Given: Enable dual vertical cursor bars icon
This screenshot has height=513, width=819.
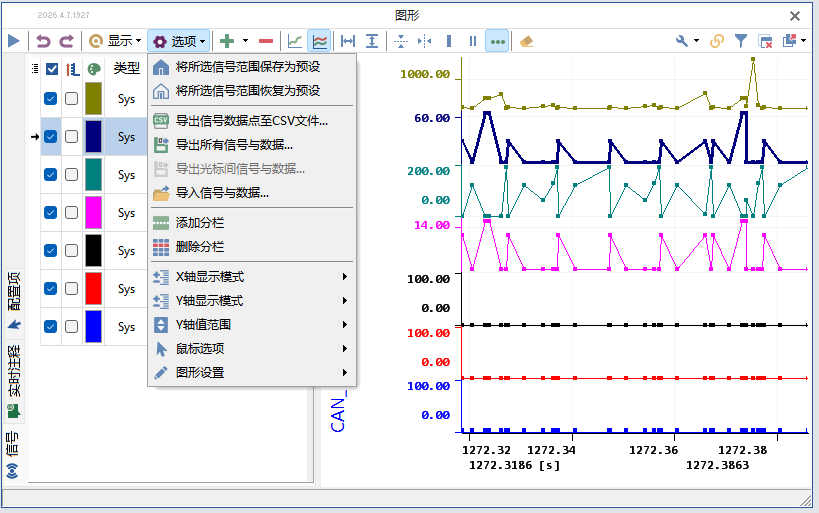Looking at the screenshot, I should 473,41.
